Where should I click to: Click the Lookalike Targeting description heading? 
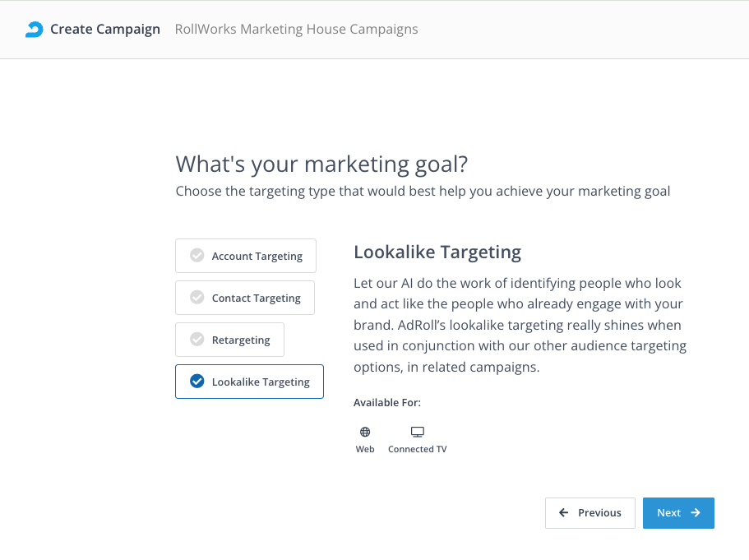pos(437,252)
